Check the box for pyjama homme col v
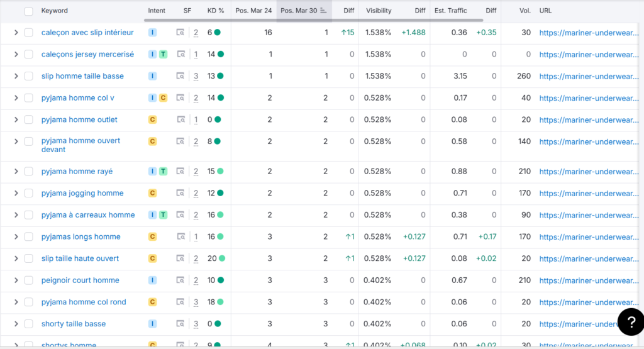644x349 pixels. pyautogui.click(x=28, y=97)
